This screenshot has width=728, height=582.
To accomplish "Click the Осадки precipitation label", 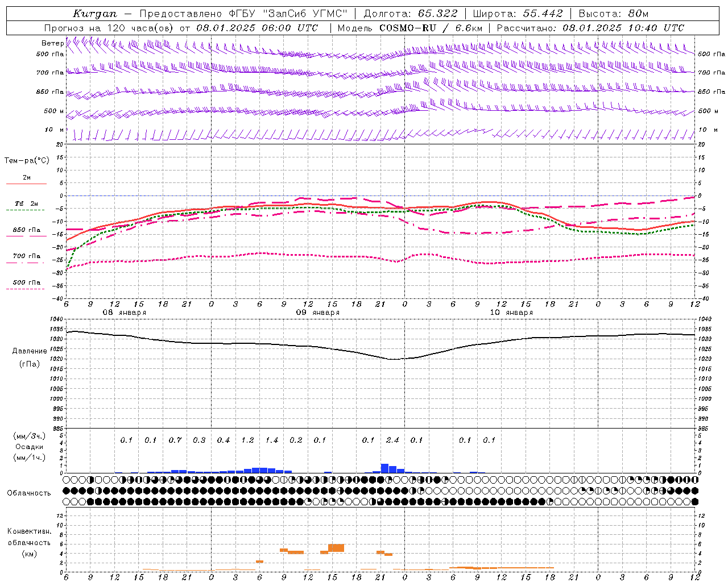I will 29,447.
